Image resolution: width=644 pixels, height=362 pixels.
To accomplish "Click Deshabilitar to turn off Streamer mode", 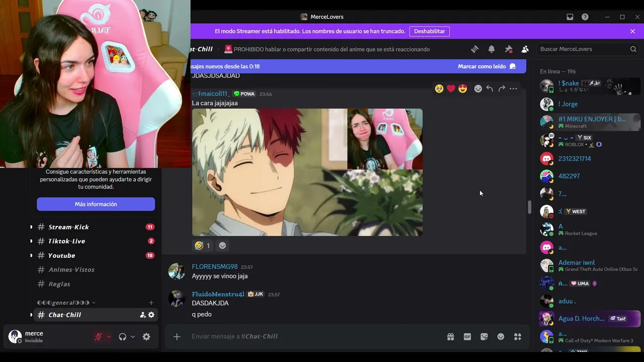I will [430, 31].
